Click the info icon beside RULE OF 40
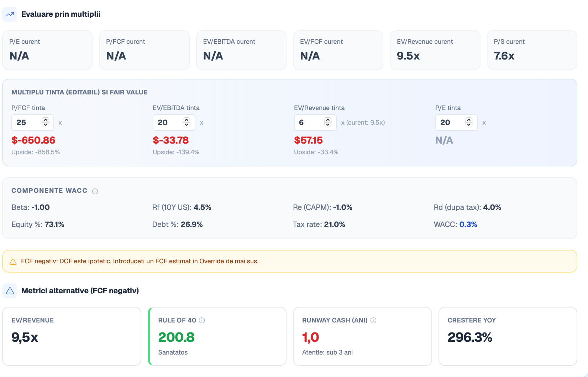588x377 pixels. 202,320
